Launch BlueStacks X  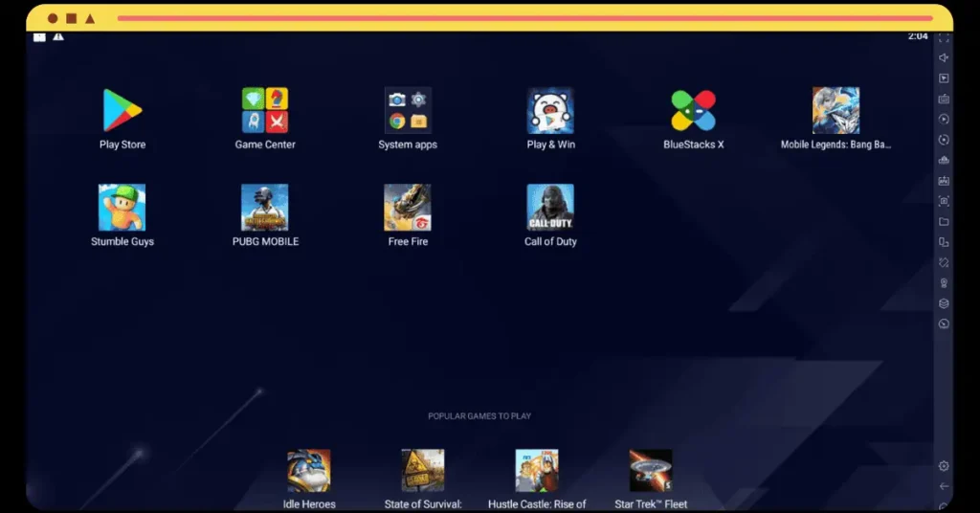693,111
